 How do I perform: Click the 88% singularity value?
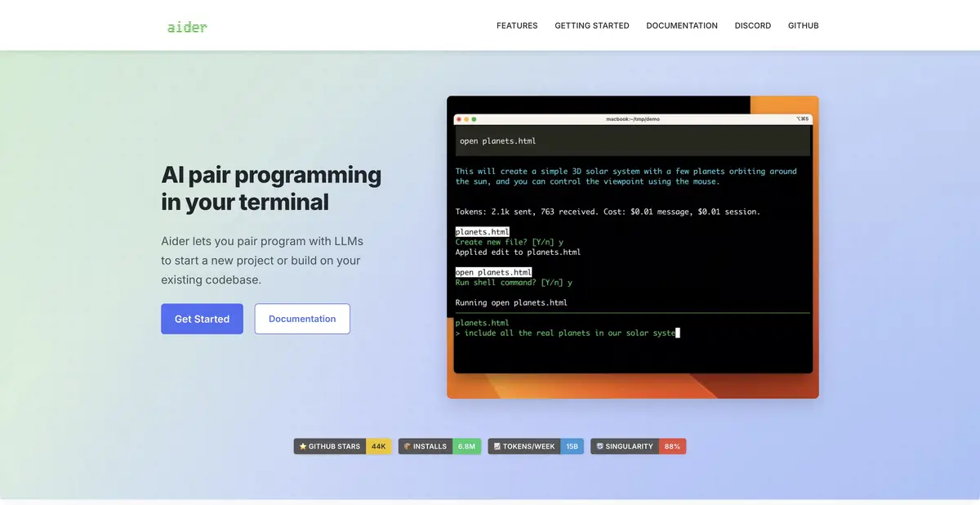click(x=672, y=446)
